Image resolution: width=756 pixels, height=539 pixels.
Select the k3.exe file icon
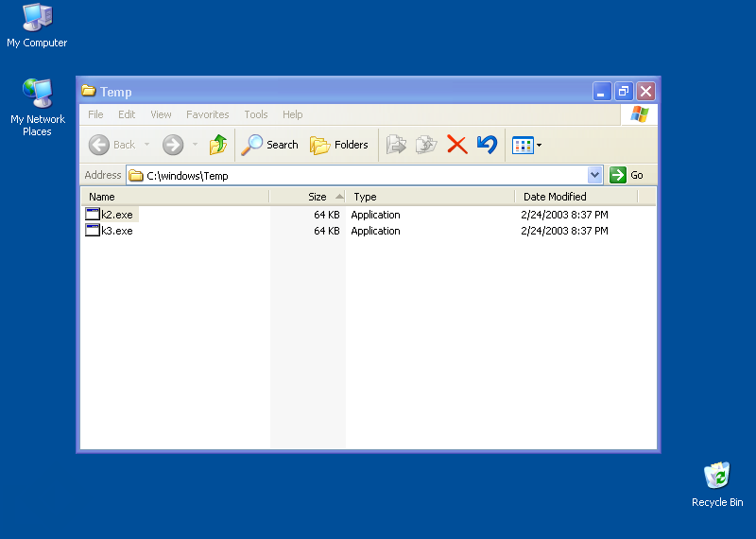click(93, 230)
